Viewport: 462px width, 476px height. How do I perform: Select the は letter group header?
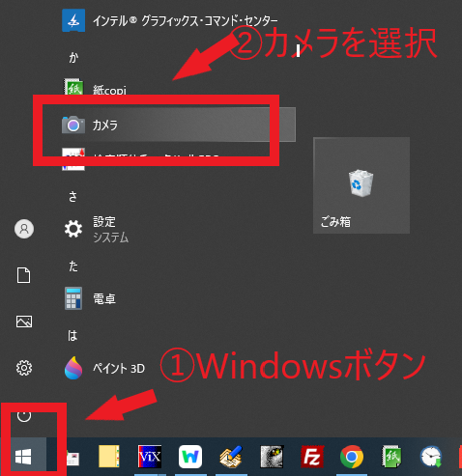tap(72, 336)
